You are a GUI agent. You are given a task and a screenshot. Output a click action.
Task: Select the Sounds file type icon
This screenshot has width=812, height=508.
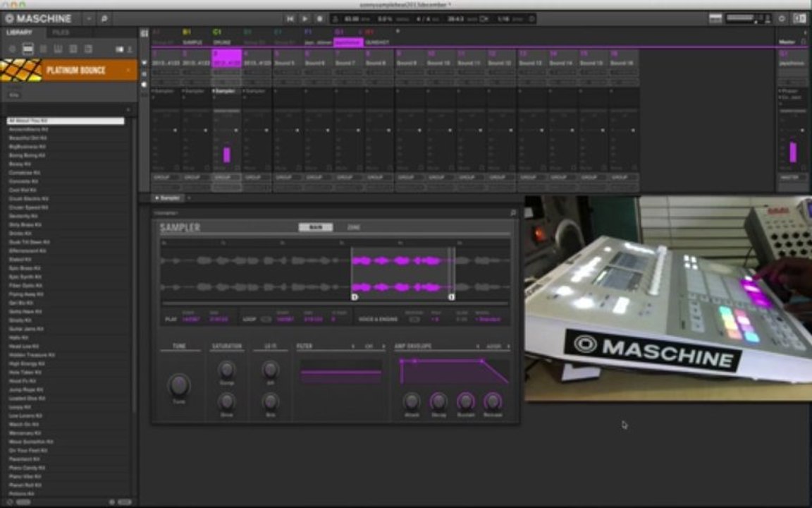44,49
